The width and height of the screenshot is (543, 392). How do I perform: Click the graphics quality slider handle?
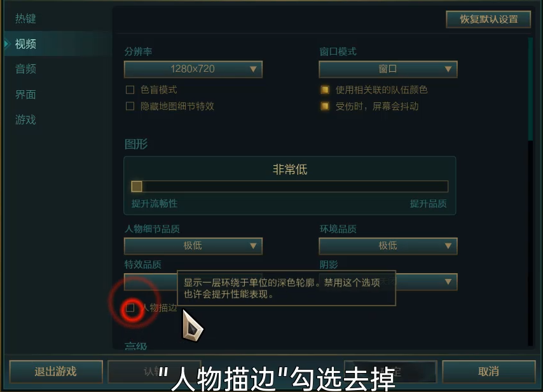click(137, 187)
